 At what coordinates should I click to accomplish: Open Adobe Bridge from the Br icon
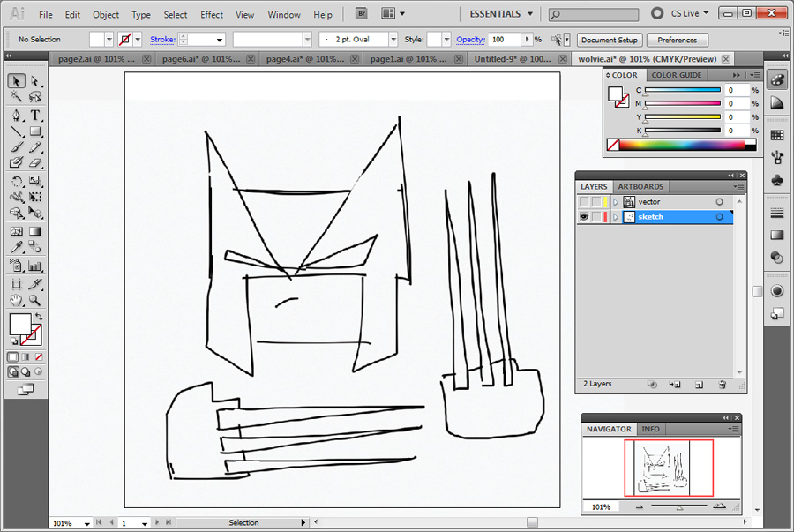[361, 13]
